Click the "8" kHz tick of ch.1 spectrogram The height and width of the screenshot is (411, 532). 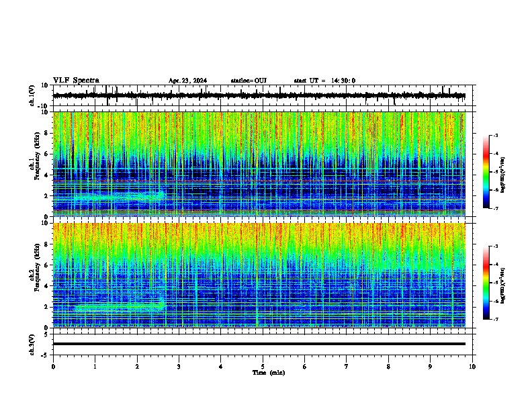point(46,133)
